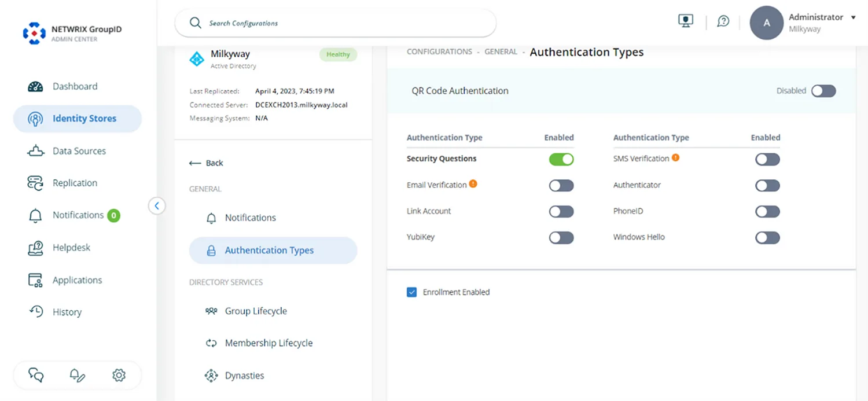Click GENERAL breadcrumb link
The image size is (868, 401).
click(501, 52)
